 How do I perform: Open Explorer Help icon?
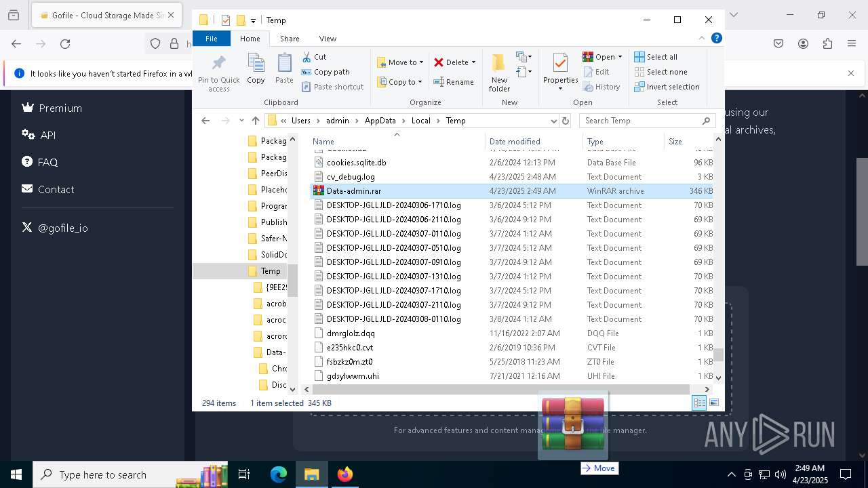pos(716,39)
